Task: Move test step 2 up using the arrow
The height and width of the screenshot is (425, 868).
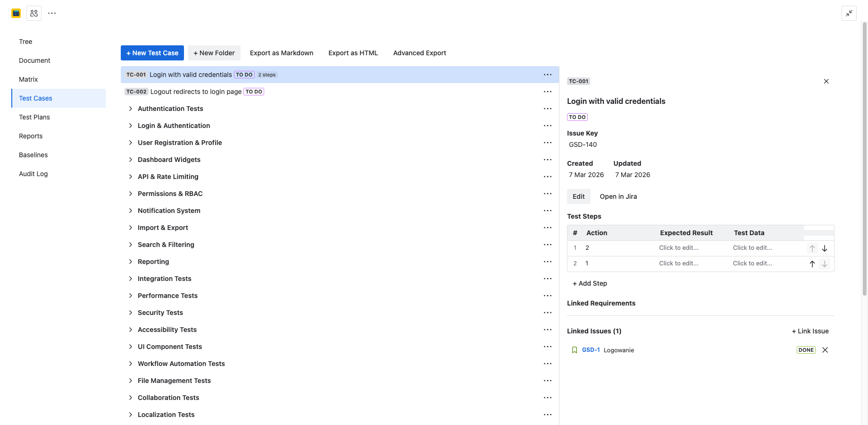Action: click(x=812, y=263)
